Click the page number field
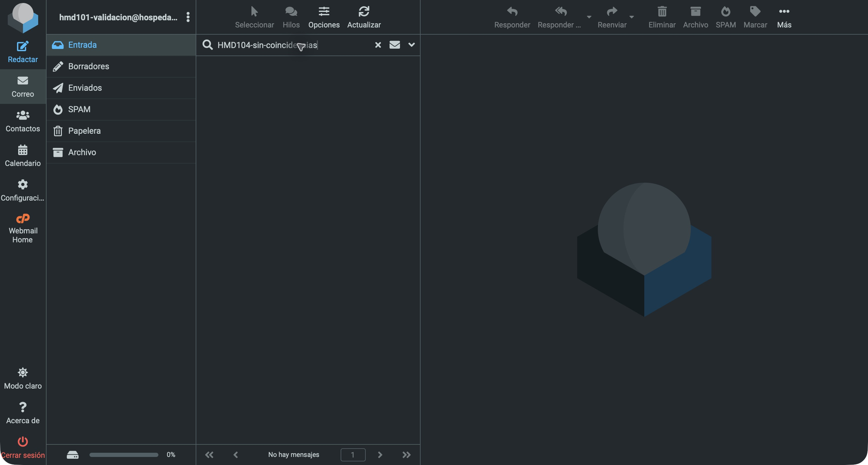Image resolution: width=868 pixels, height=465 pixels. tap(353, 455)
